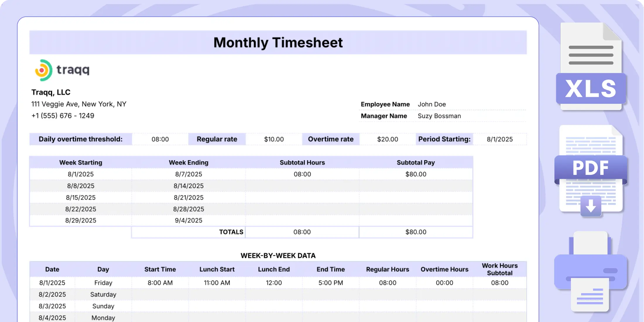Select week starting cell 8/8/2025
644x322 pixels.
[x=81, y=186]
